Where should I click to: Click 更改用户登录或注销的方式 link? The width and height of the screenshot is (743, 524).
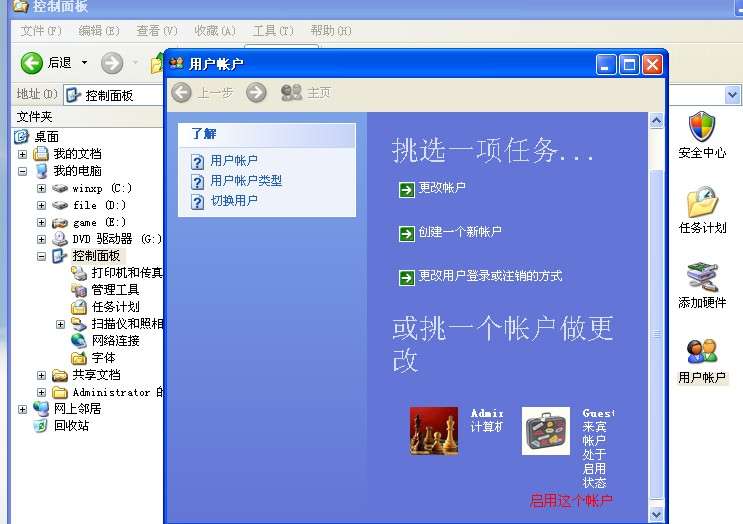click(x=490, y=276)
